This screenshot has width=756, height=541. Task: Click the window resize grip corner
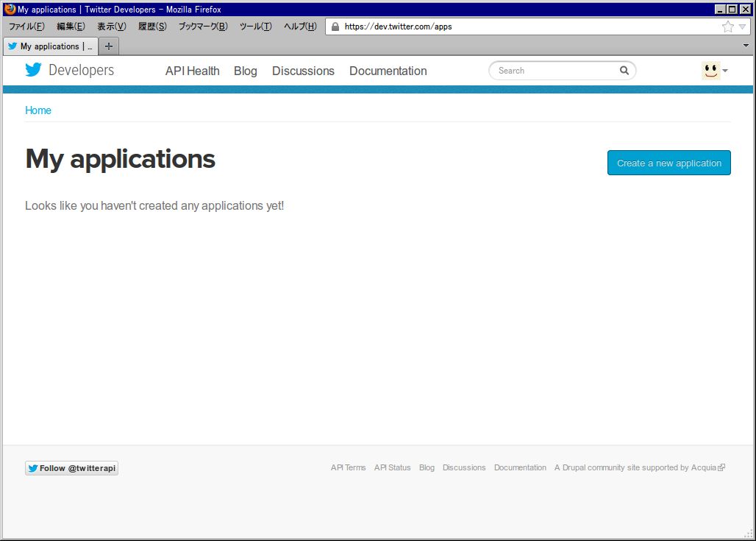749,534
